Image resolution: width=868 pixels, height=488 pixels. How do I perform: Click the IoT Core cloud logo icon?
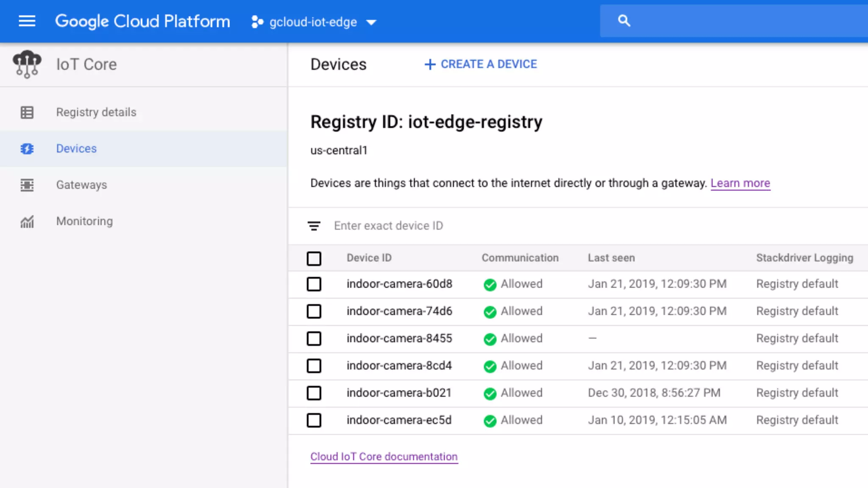(27, 64)
